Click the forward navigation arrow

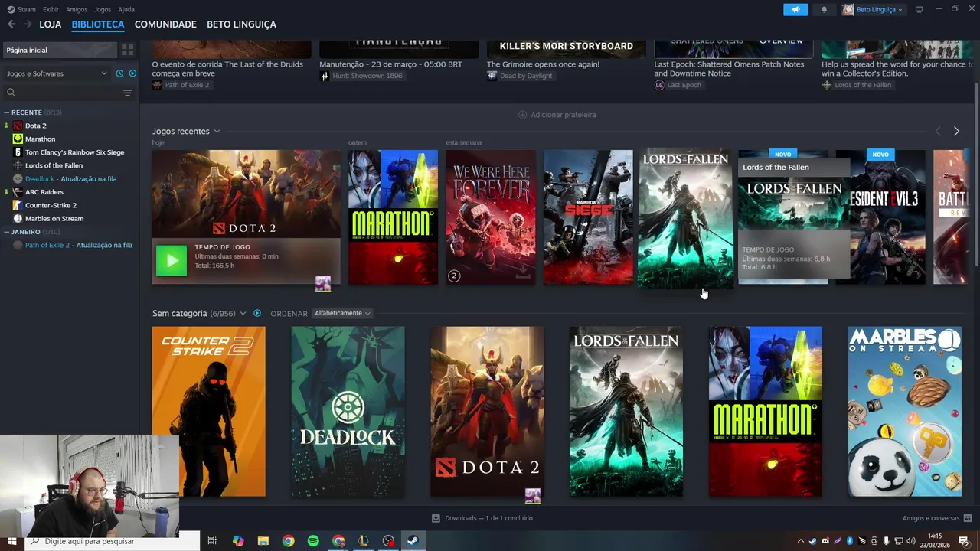(x=28, y=24)
